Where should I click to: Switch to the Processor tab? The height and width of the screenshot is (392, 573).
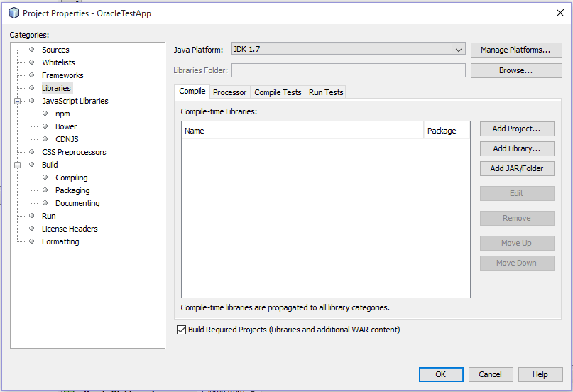(229, 92)
